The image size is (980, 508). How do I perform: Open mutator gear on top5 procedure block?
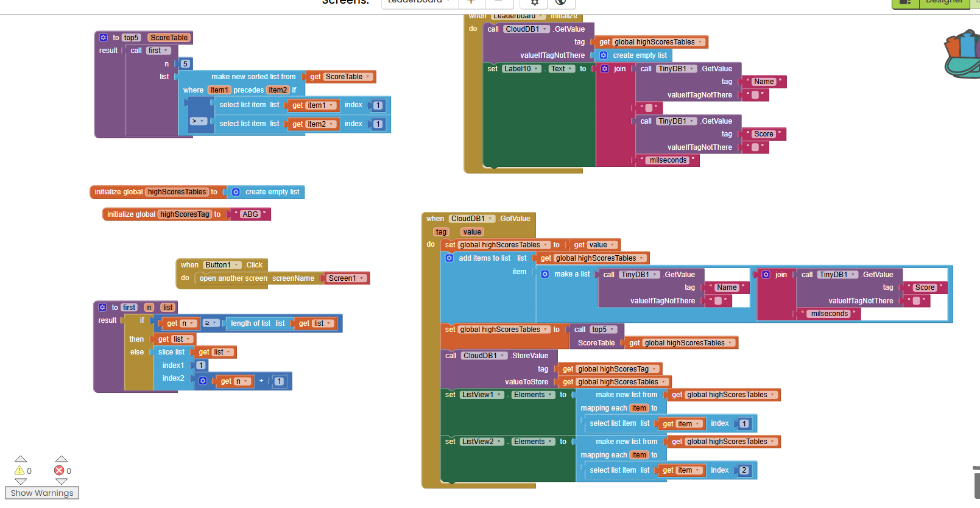point(104,38)
